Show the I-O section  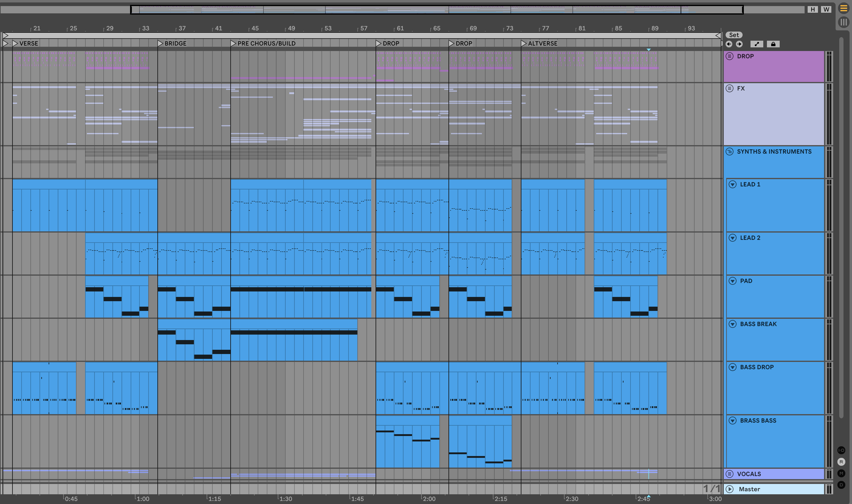(x=841, y=450)
